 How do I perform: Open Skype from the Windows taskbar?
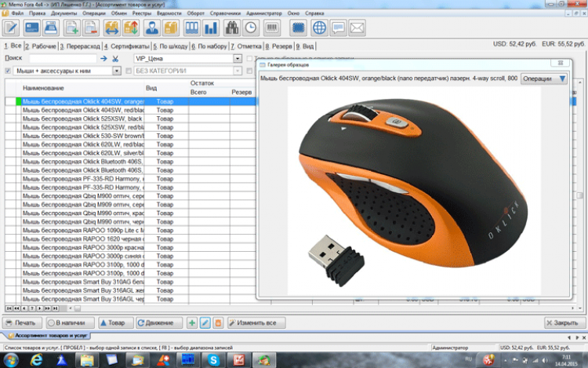(214, 360)
